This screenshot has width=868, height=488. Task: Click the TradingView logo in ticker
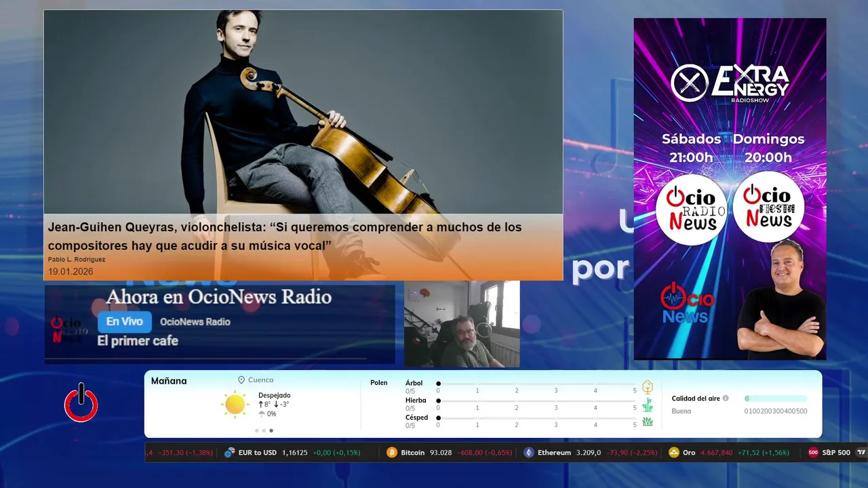(x=861, y=452)
